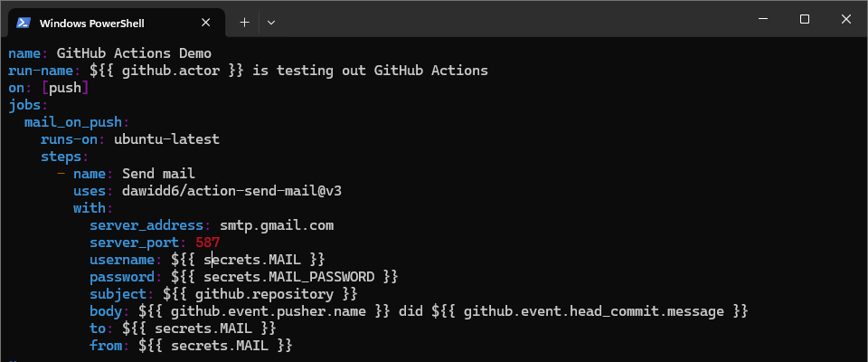The height and width of the screenshot is (362, 868).
Task: Click the "from" key on last line
Action: pyautogui.click(x=105, y=345)
